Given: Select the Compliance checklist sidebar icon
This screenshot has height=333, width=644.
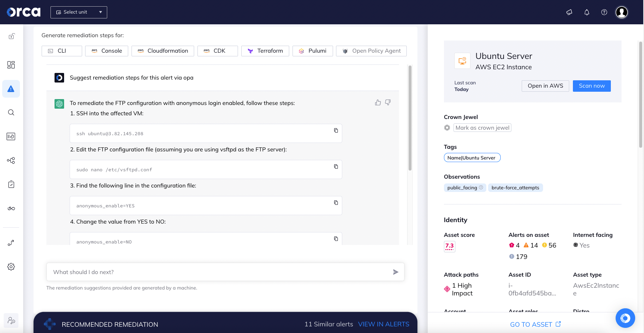Looking at the screenshot, I should (11, 184).
